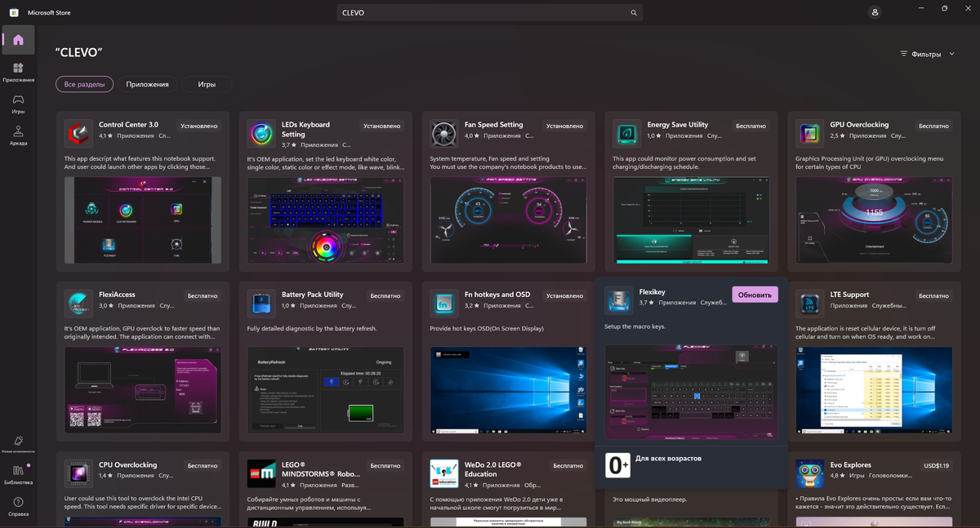Click the 0+ age rating badge
Screen dimensions: 980x528
[617, 465]
